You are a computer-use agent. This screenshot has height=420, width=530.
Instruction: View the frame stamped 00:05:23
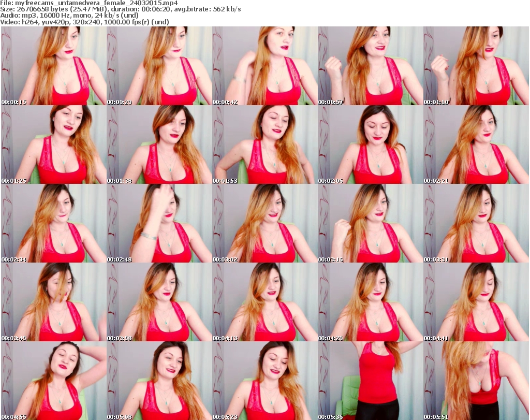264,381
